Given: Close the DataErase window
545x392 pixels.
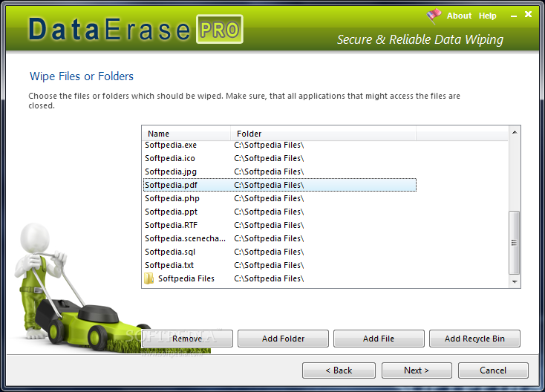Looking at the screenshot, I should [x=529, y=14].
